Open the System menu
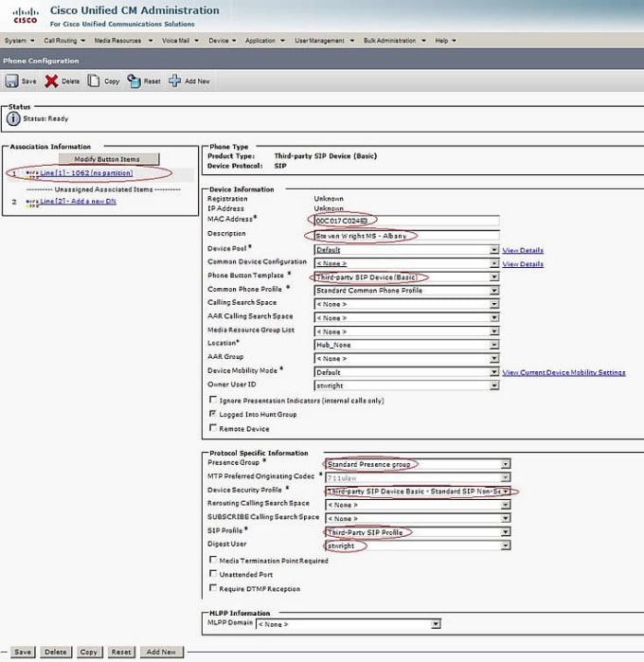644x662 pixels. [20, 41]
